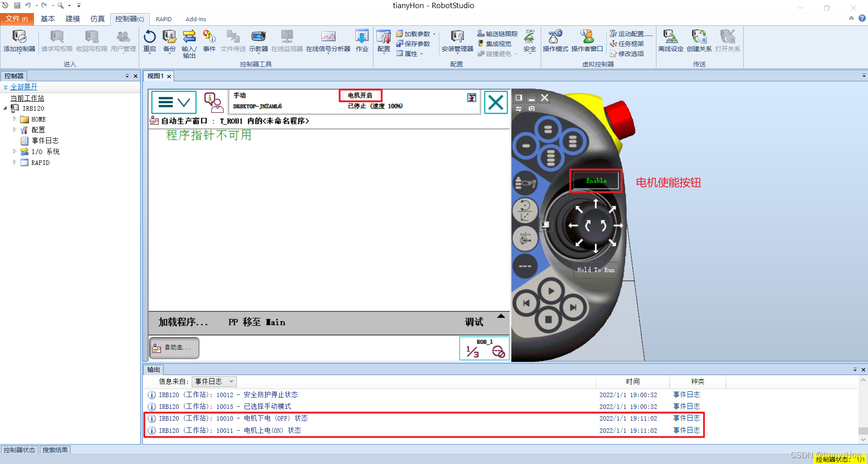868x464 pixels.
Task: Click 离线设定 (Go Offline) icon
Action: [x=670, y=41]
